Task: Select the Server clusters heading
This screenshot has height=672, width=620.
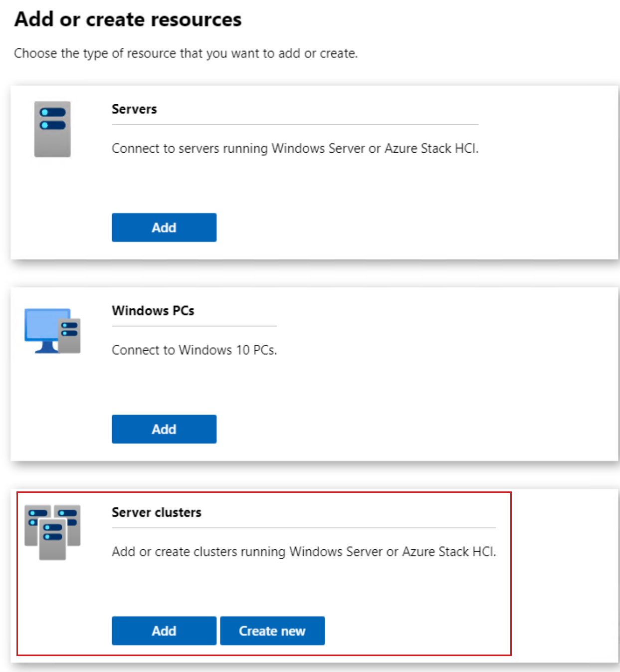Action: (x=156, y=512)
